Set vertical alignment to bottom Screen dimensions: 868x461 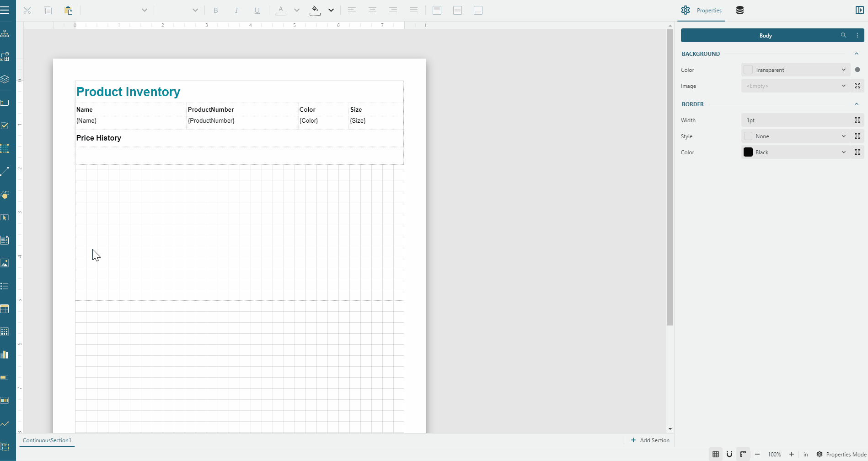478,10
